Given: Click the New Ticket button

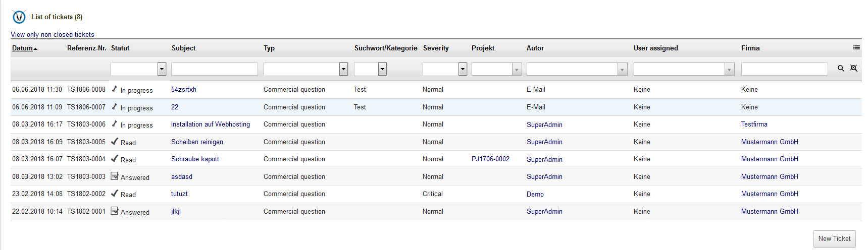Looking at the screenshot, I should coord(834,238).
